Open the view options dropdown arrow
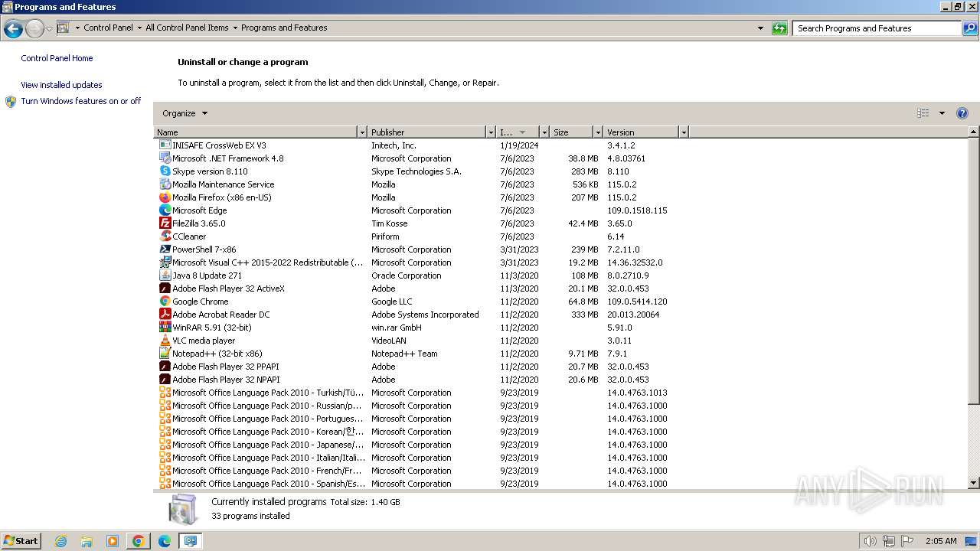 coord(942,113)
